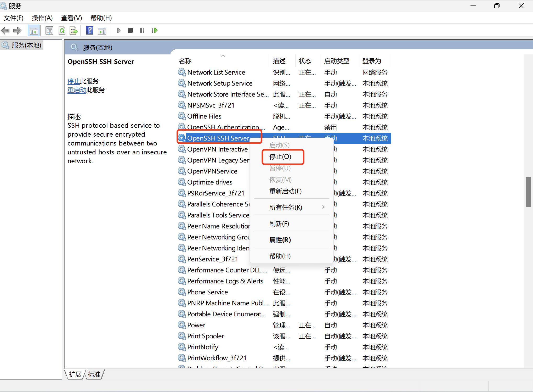The height and width of the screenshot is (392, 533).
Task: Open Properties via toolbar icon
Action: click(x=49, y=30)
